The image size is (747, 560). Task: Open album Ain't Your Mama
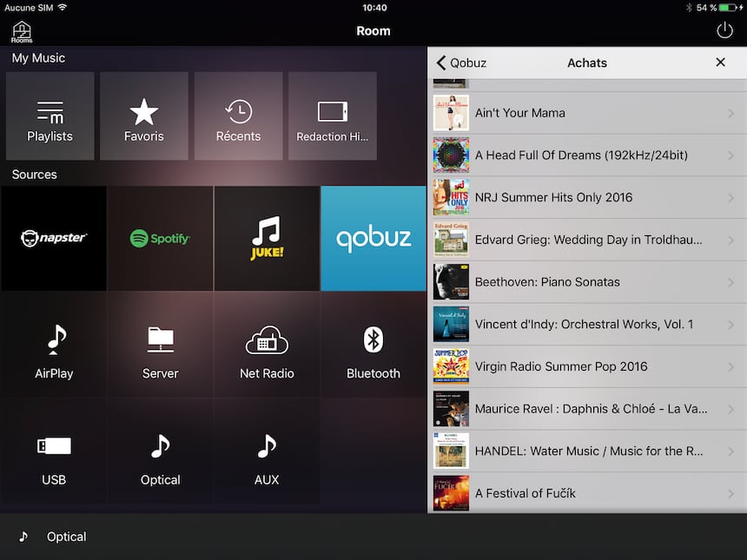pos(587,113)
